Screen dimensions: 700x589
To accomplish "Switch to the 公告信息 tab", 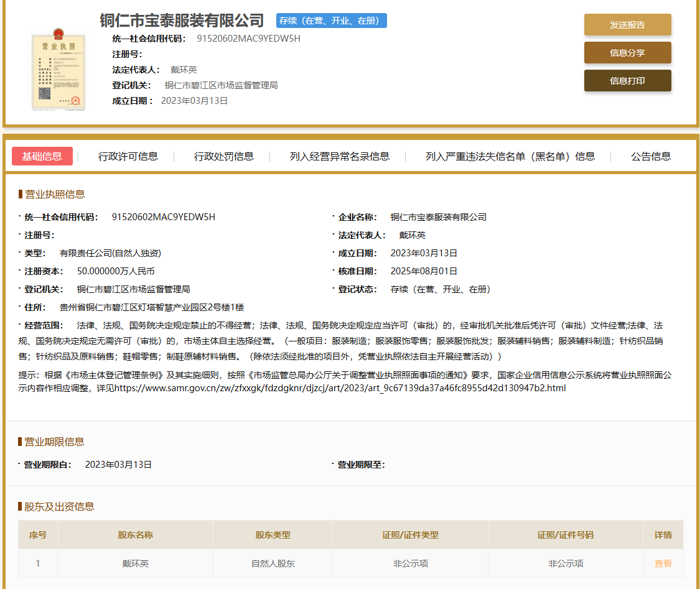I will coord(650,156).
